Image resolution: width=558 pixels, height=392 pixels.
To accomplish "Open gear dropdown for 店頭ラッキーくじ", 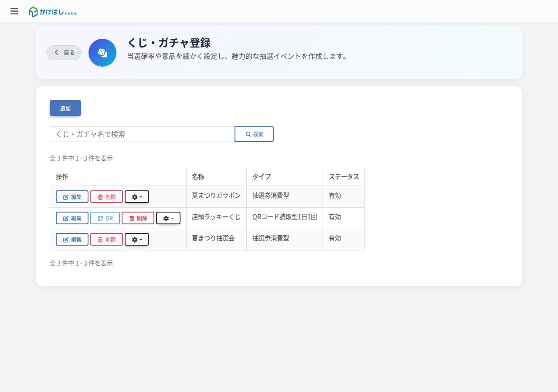I will [x=168, y=218].
